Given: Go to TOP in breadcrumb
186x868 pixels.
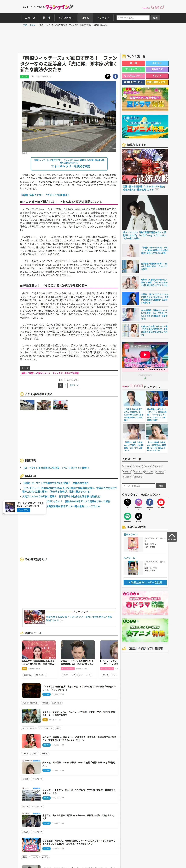Looking at the screenshot, I should 25,25.
